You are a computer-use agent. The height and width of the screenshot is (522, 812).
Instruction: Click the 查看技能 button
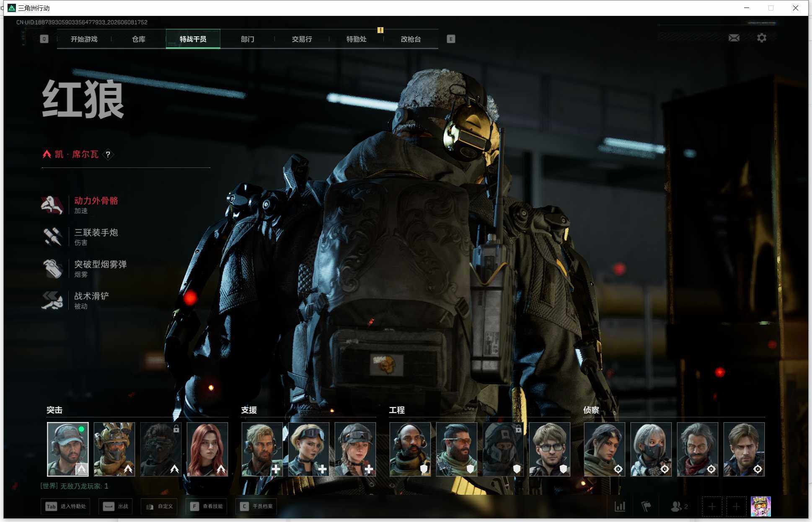[x=207, y=507]
